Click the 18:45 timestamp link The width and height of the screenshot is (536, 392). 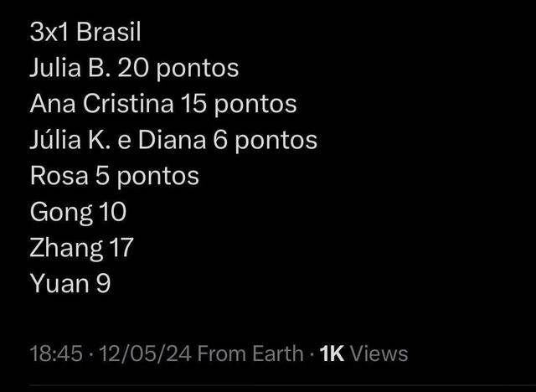[56, 353]
